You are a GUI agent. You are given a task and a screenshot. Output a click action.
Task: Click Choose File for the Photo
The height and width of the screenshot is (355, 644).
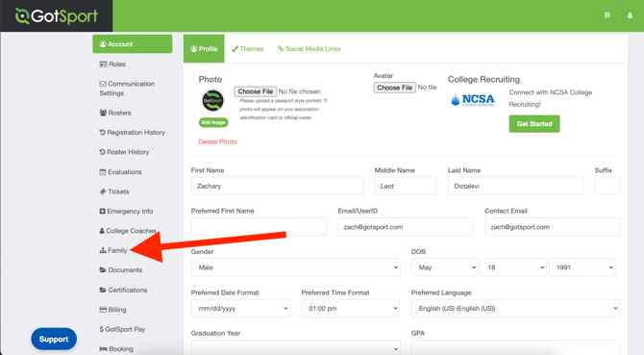(255, 91)
